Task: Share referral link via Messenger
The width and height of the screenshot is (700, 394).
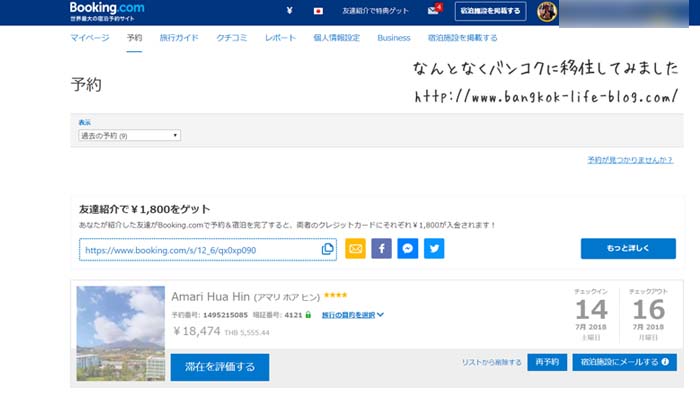Action: pos(408,249)
